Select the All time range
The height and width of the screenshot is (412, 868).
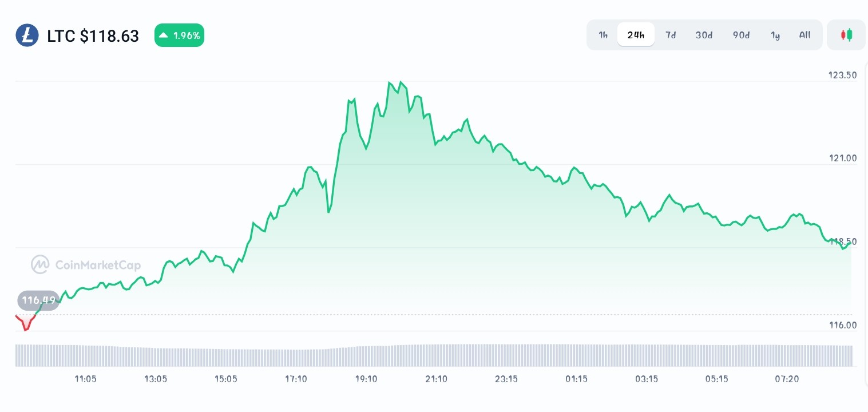coord(804,35)
